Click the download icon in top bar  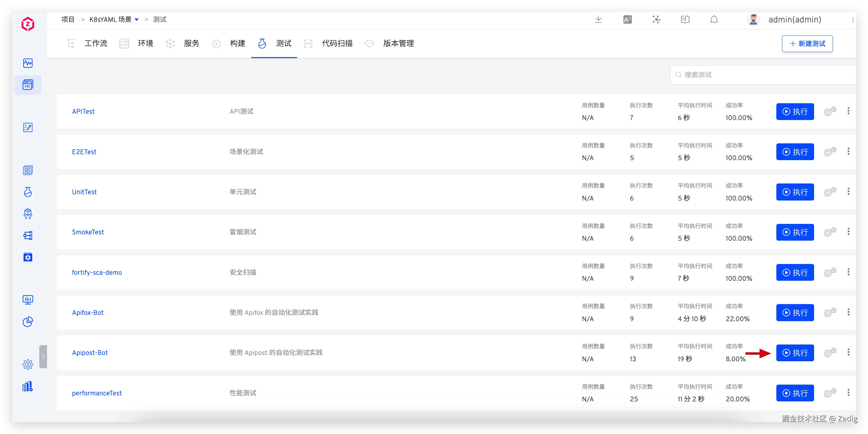[598, 19]
